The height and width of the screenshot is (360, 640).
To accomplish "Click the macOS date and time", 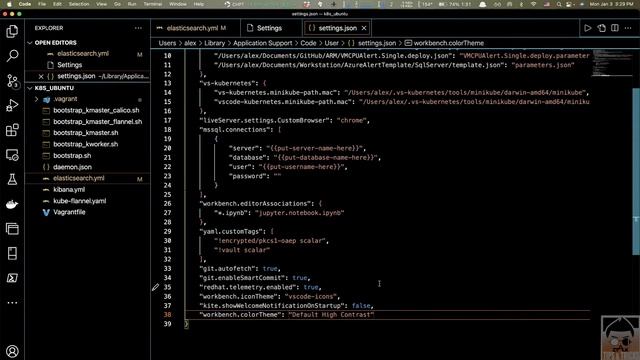I will point(611,4).
